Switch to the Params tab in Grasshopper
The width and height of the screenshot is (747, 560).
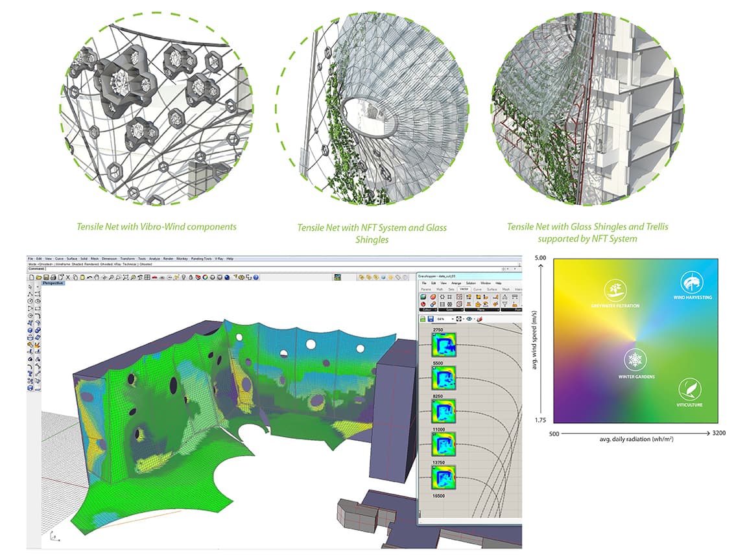tap(426, 289)
